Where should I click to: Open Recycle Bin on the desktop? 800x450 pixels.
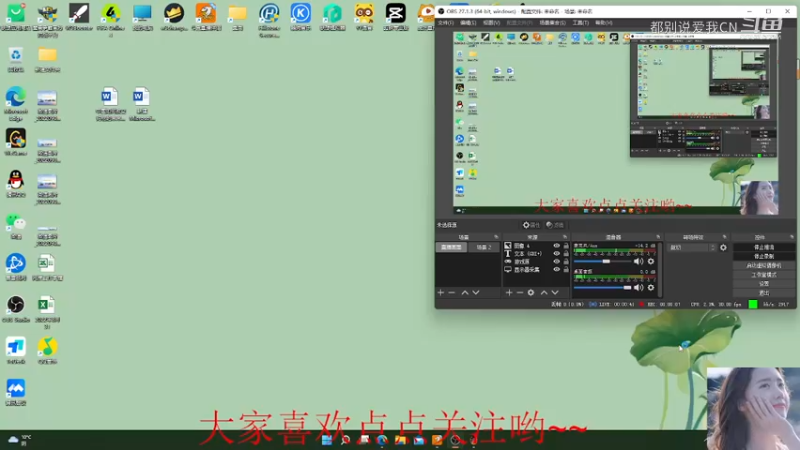pos(16,59)
